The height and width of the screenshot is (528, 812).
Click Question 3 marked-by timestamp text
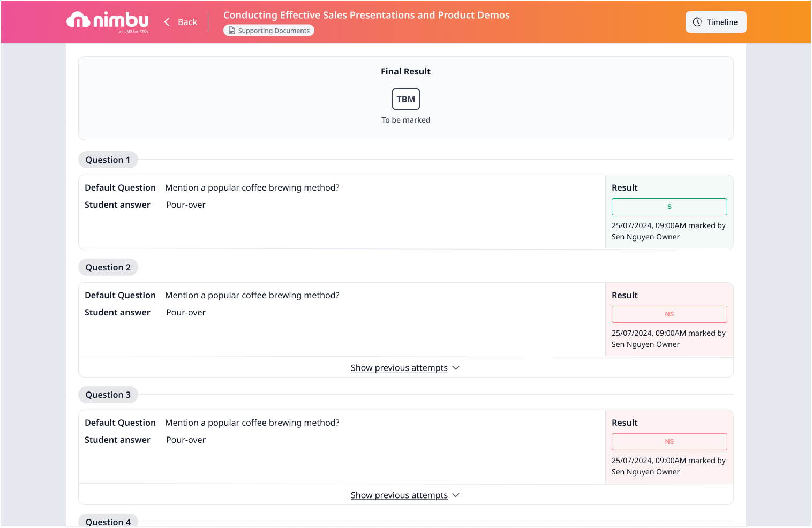668,466
